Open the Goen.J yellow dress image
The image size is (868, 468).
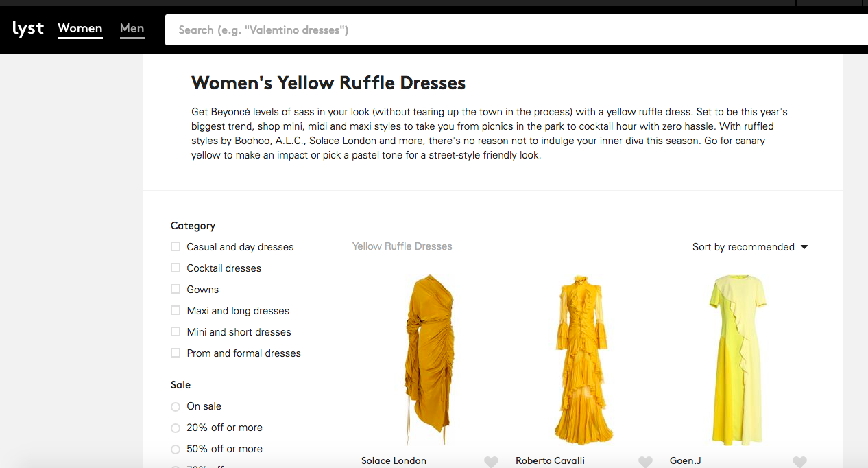(737, 360)
